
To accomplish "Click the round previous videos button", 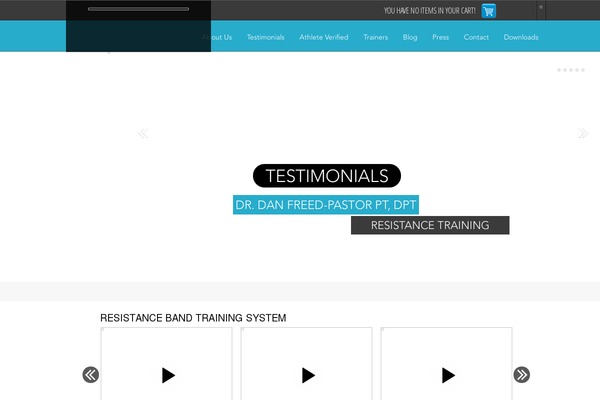I will pyautogui.click(x=91, y=375).
